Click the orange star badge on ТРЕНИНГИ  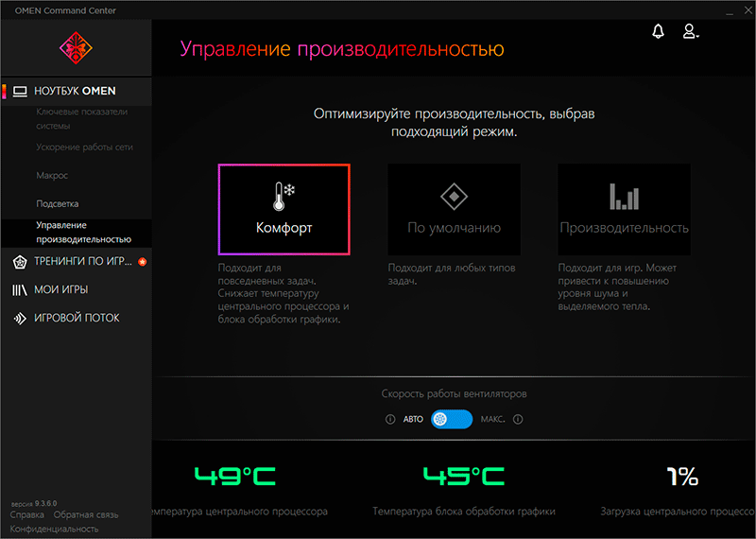point(143,262)
